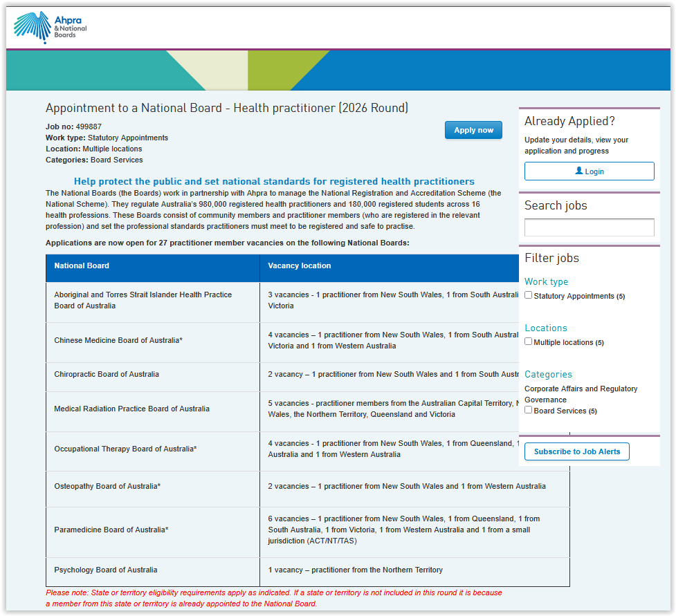Click Corporate Affairs and Regulatory Governance category
Viewport: 676px width, 616px height.
[581, 394]
